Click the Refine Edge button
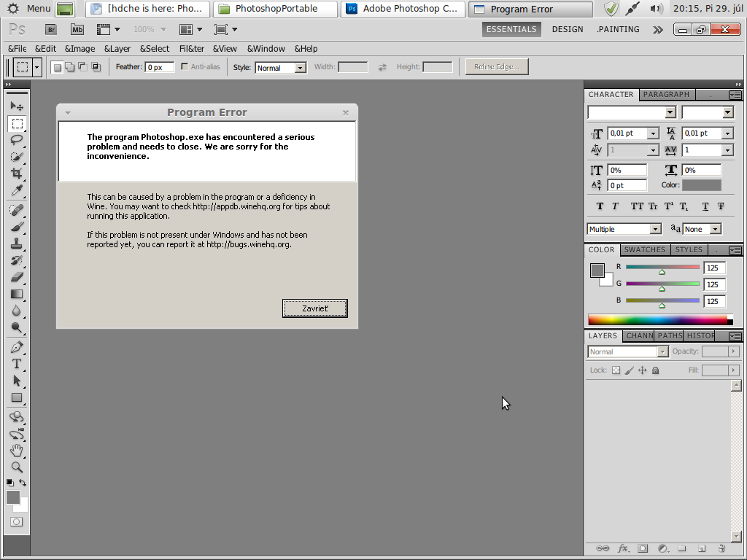The width and height of the screenshot is (747, 560). (496, 66)
